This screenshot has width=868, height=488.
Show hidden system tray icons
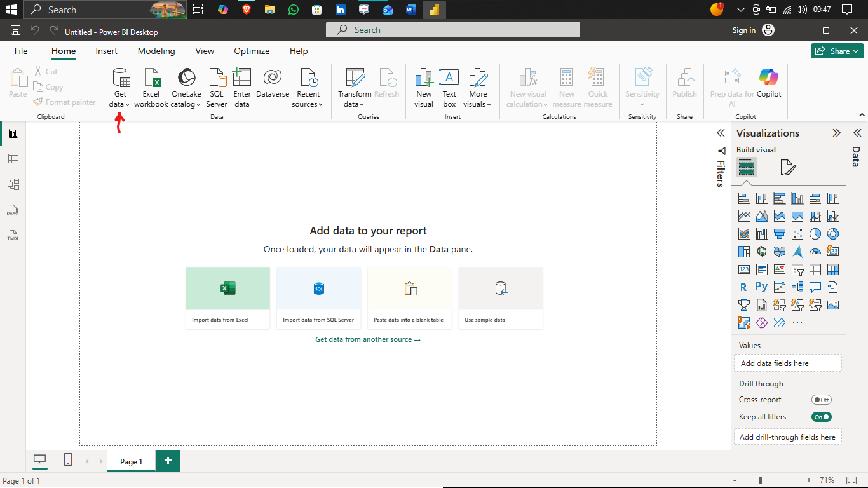click(x=740, y=10)
